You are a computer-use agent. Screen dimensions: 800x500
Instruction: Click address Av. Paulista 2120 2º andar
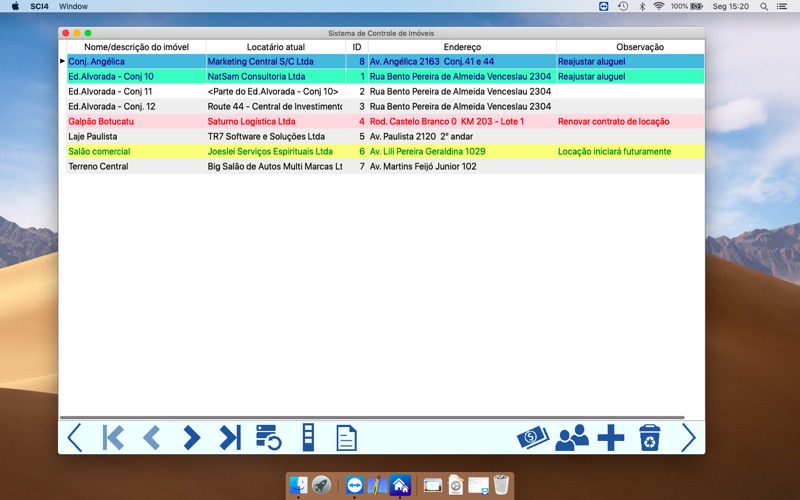coord(421,136)
